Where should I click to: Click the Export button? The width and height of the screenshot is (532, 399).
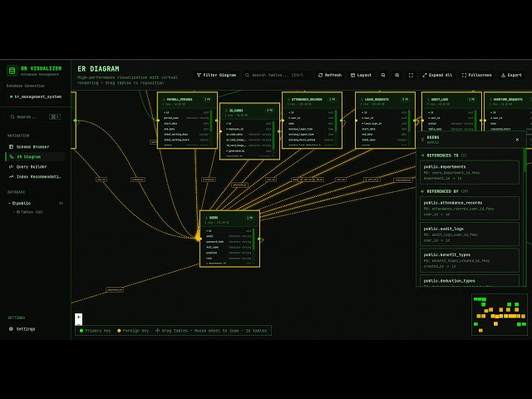(x=511, y=75)
